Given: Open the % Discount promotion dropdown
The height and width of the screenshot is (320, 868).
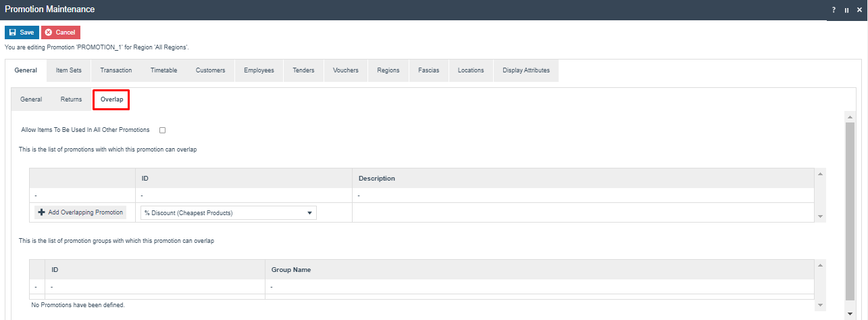Looking at the screenshot, I should coord(228,213).
